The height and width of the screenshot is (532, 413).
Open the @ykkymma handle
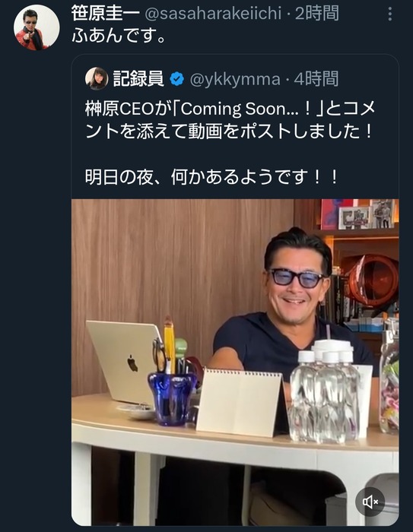tap(235, 79)
